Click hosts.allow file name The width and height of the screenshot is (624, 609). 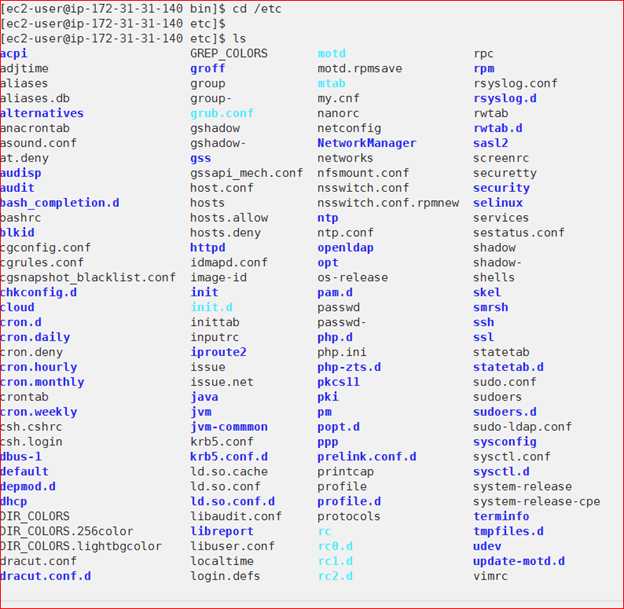click(229, 218)
